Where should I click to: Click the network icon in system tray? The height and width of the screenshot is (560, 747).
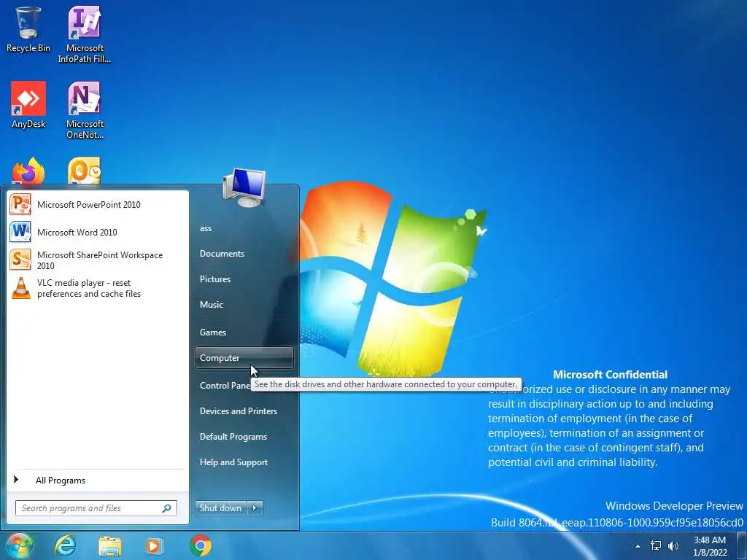pos(656,546)
